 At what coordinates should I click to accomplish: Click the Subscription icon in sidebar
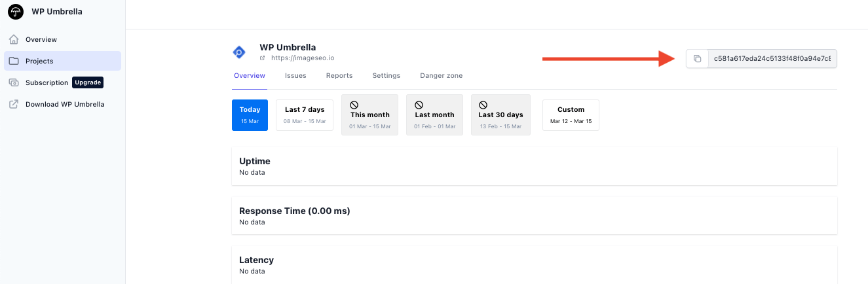(14, 82)
